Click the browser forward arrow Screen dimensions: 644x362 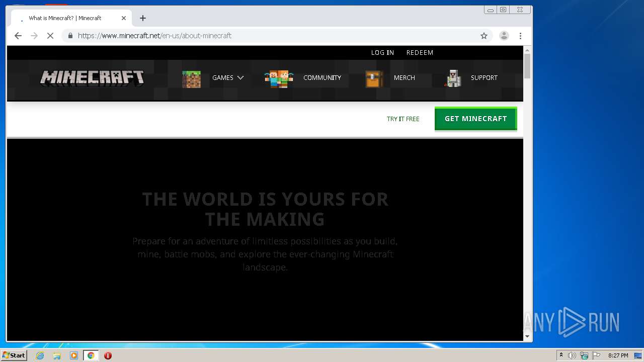(x=34, y=36)
